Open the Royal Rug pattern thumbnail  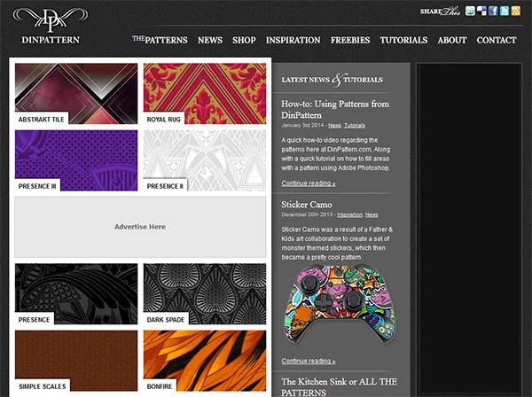tap(205, 94)
